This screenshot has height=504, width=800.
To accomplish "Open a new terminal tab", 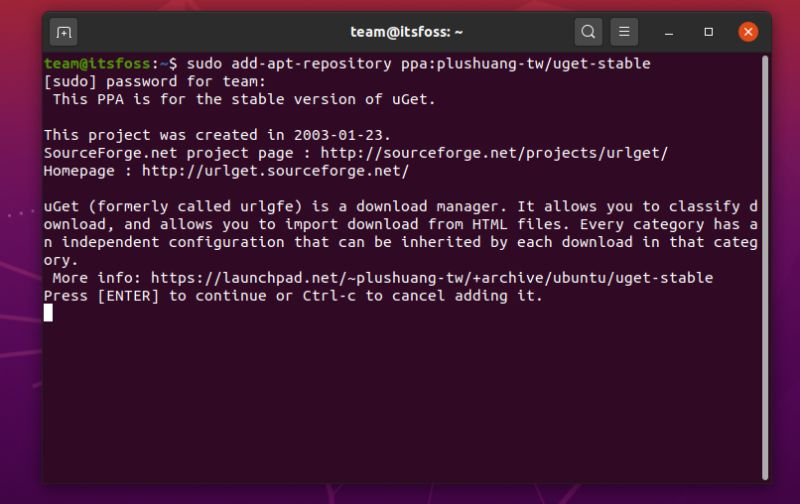I will [x=63, y=32].
